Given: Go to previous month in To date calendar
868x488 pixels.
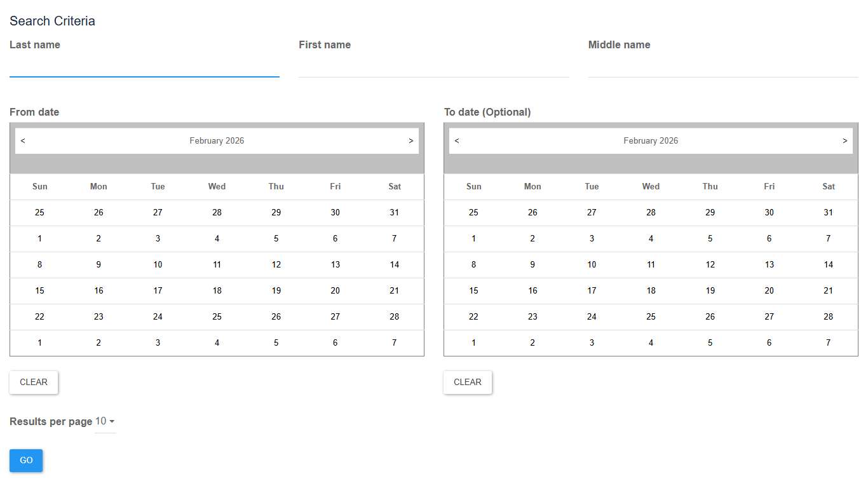Looking at the screenshot, I should [457, 141].
